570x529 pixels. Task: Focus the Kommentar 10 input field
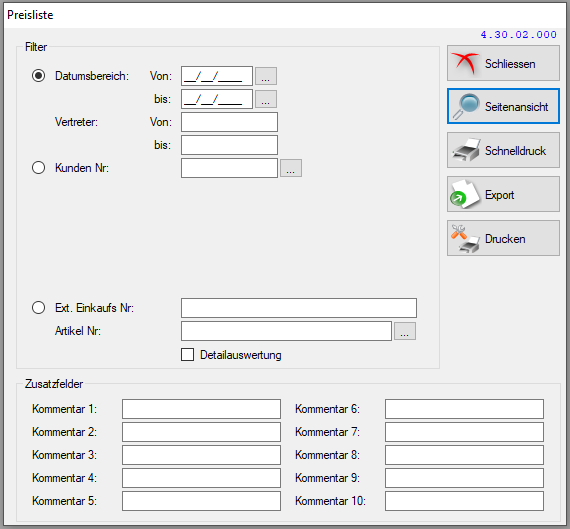coord(465,501)
